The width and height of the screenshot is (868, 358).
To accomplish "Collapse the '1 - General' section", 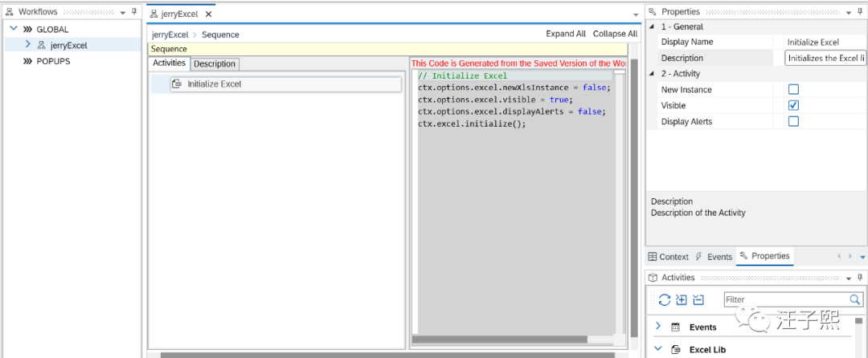I will [x=652, y=26].
